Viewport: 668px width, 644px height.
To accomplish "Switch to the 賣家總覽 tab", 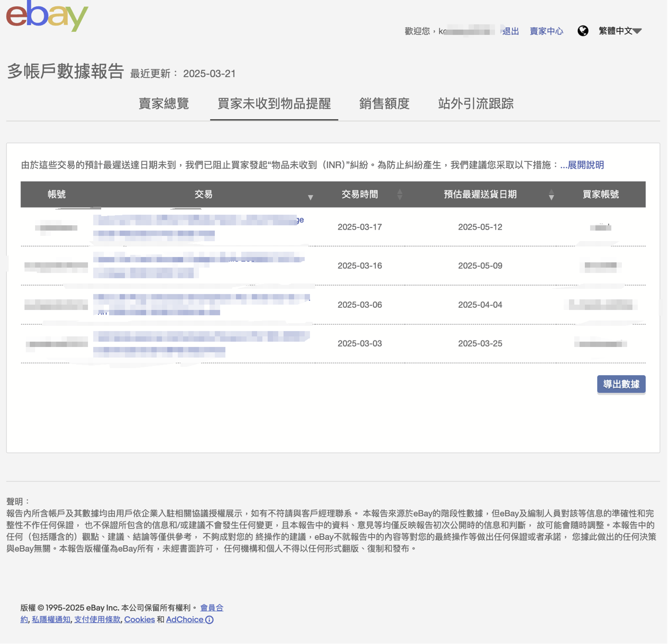I will click(164, 104).
